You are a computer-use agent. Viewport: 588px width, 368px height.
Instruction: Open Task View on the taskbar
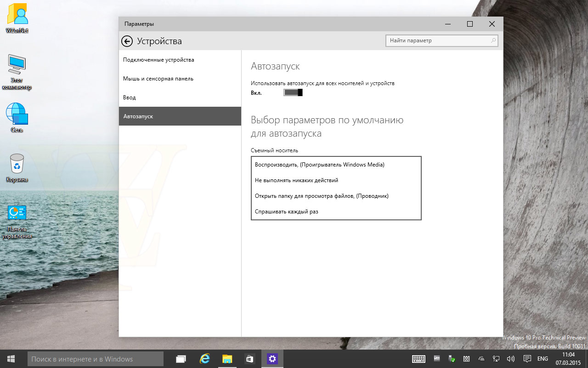[181, 359]
